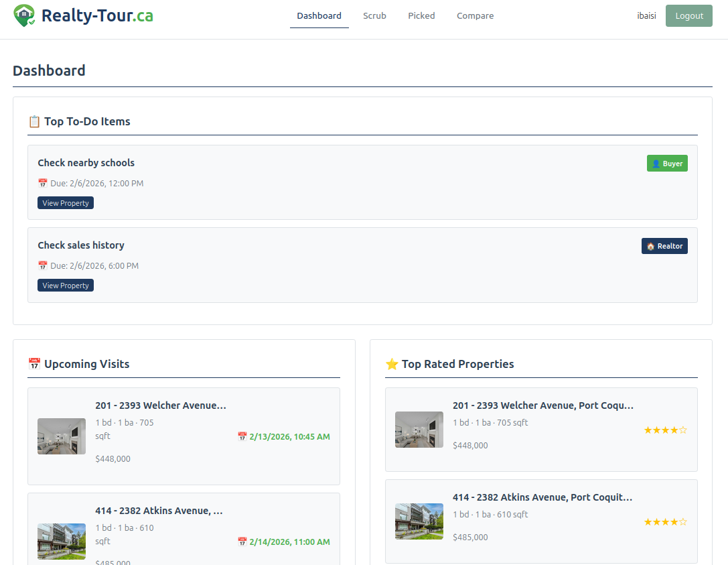Click the star icon beside Top Rated Properties
The image size is (728, 565).
392,364
